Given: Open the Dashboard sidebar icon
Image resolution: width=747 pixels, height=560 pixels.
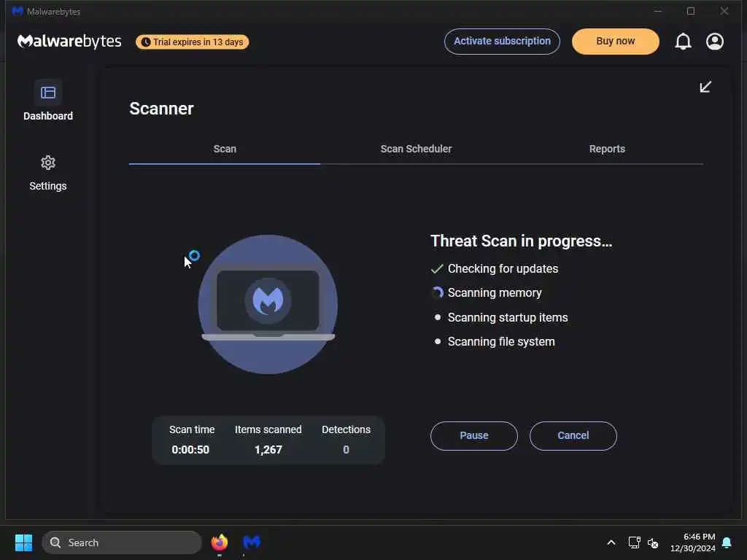Looking at the screenshot, I should (x=47, y=93).
